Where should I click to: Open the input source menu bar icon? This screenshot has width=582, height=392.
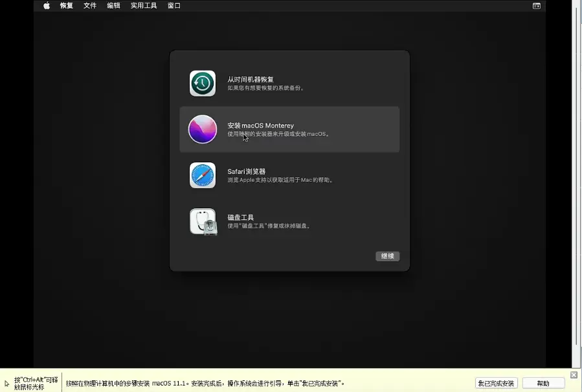pyautogui.click(x=536, y=6)
